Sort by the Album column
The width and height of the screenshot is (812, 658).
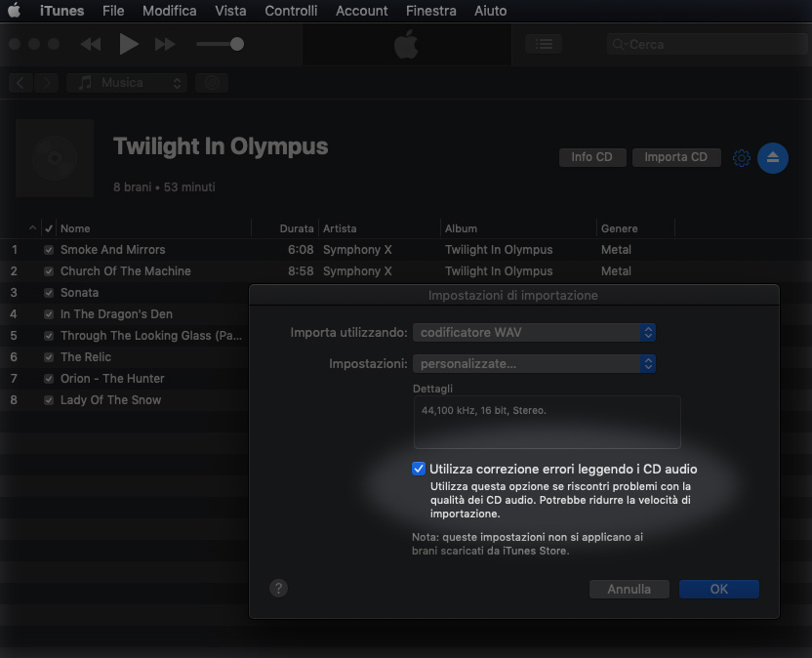tap(518, 228)
